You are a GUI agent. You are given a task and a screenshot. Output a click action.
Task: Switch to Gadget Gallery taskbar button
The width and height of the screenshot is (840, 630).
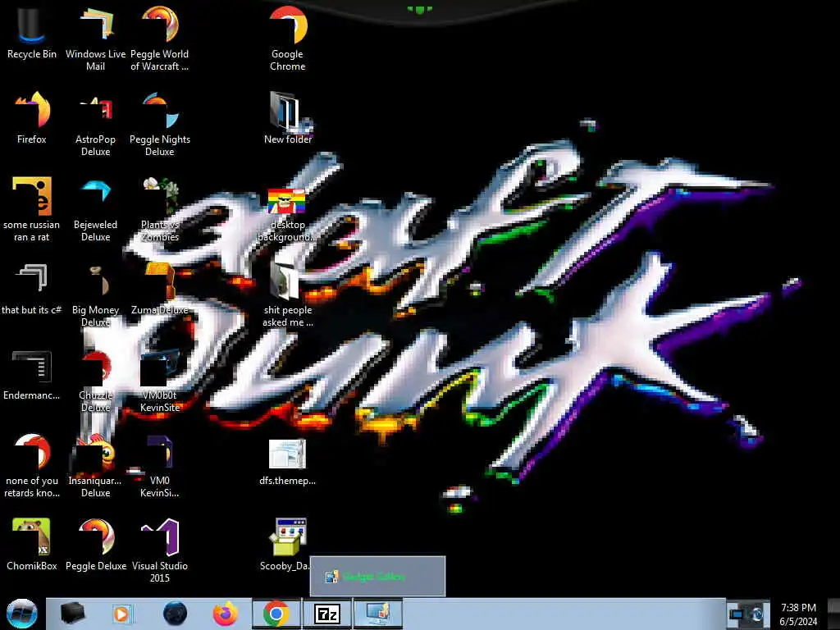click(377, 614)
